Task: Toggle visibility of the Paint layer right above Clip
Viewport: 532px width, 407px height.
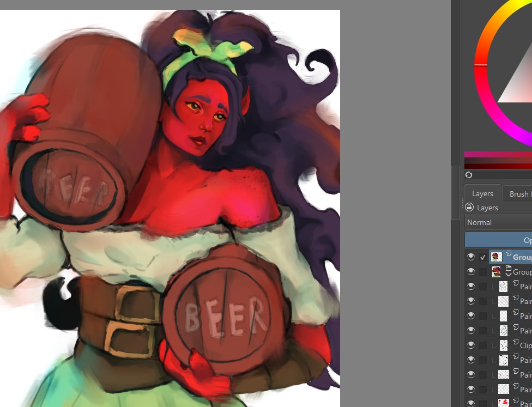Action: click(471, 330)
